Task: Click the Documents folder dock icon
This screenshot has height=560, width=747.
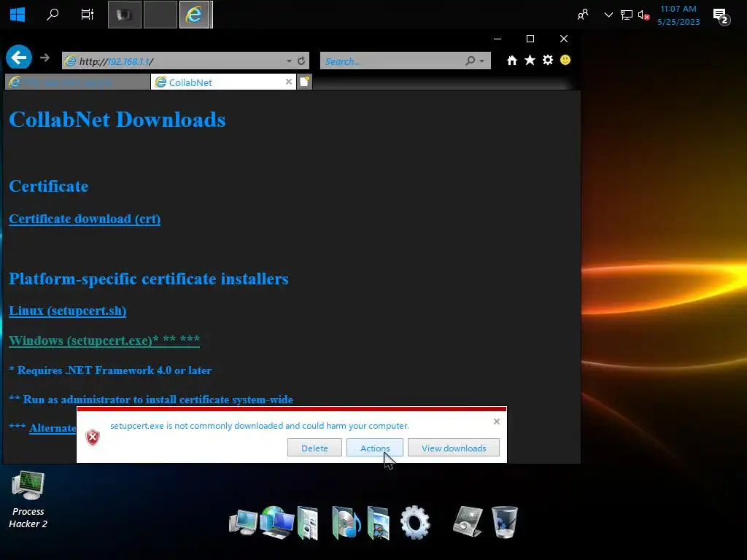Action: click(x=308, y=523)
